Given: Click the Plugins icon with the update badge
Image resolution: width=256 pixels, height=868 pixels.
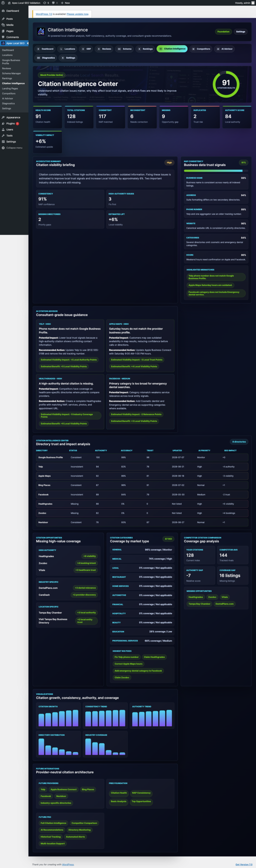Looking at the screenshot, I should click(3, 123).
